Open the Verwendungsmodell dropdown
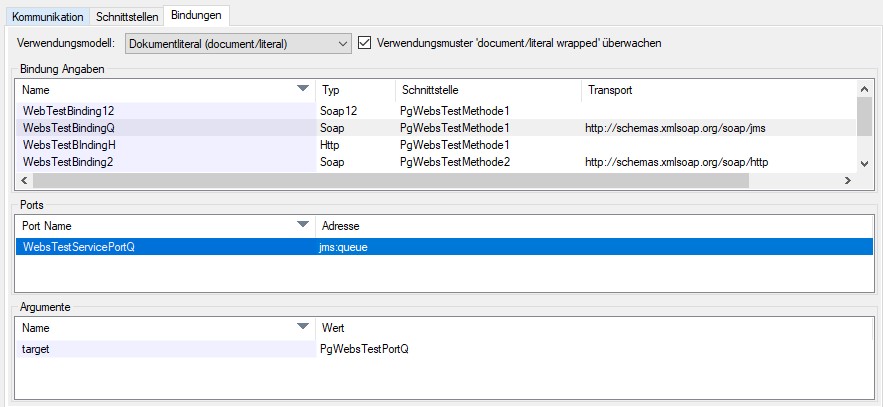The height and width of the screenshot is (407, 883). tap(238, 43)
